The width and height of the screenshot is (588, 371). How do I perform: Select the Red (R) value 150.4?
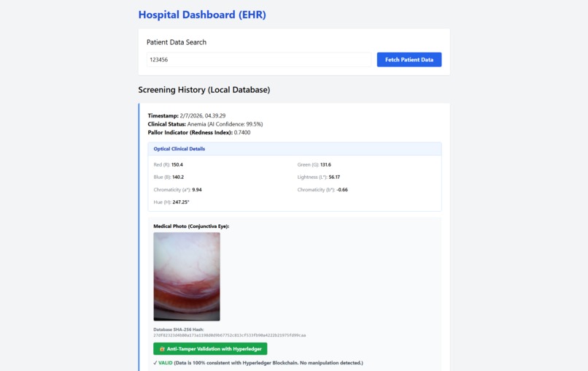(x=177, y=164)
